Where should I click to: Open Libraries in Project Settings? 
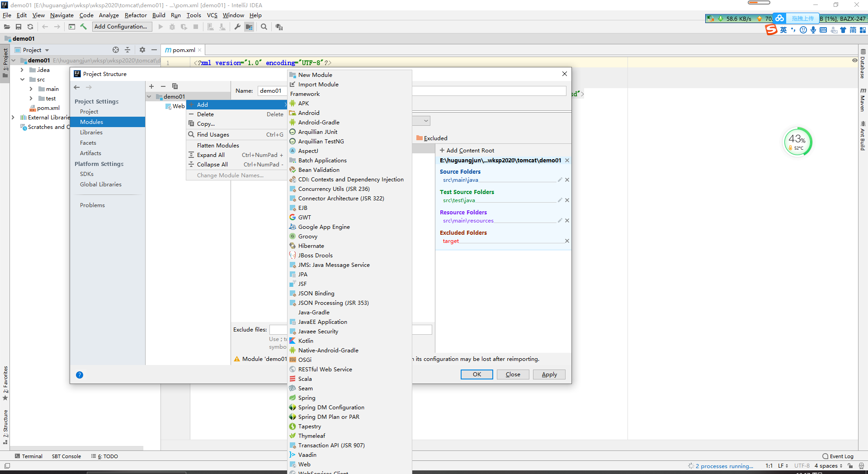click(x=91, y=133)
